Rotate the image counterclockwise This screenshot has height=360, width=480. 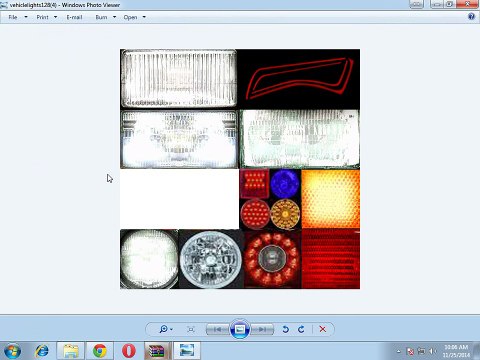point(285,329)
